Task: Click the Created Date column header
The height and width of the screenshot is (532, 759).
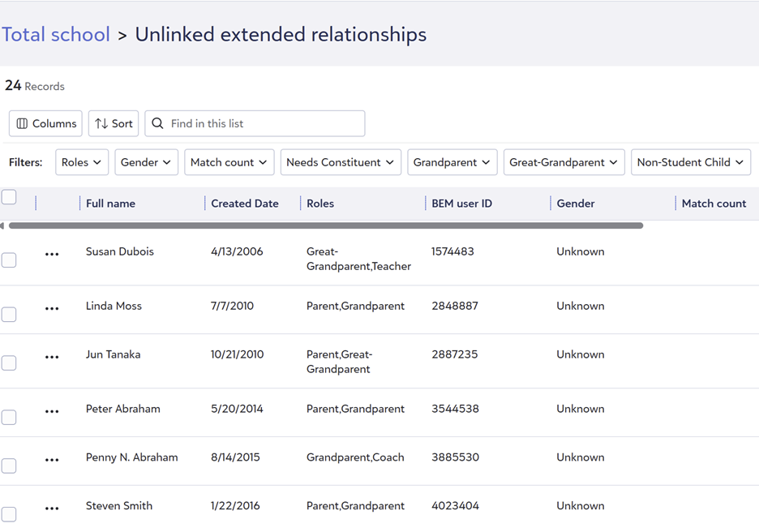Action: pyautogui.click(x=244, y=204)
